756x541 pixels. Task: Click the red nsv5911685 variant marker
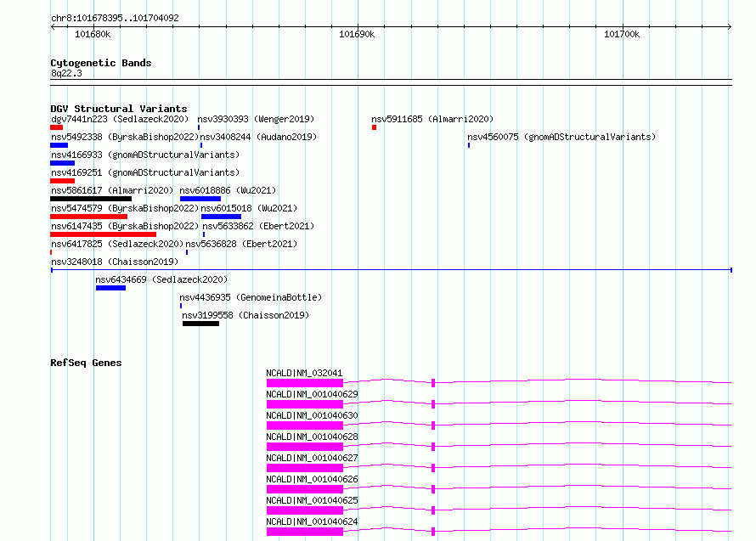click(374, 127)
